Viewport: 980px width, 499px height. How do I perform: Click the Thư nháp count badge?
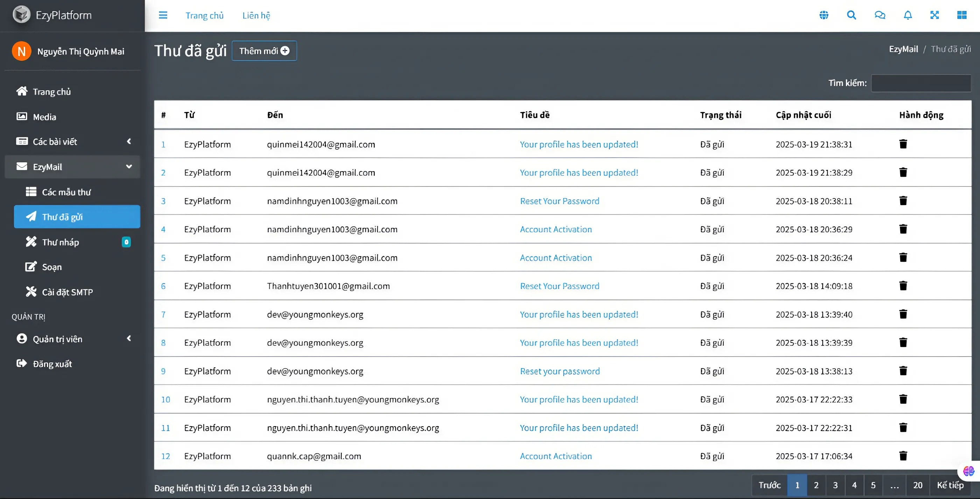pos(126,242)
